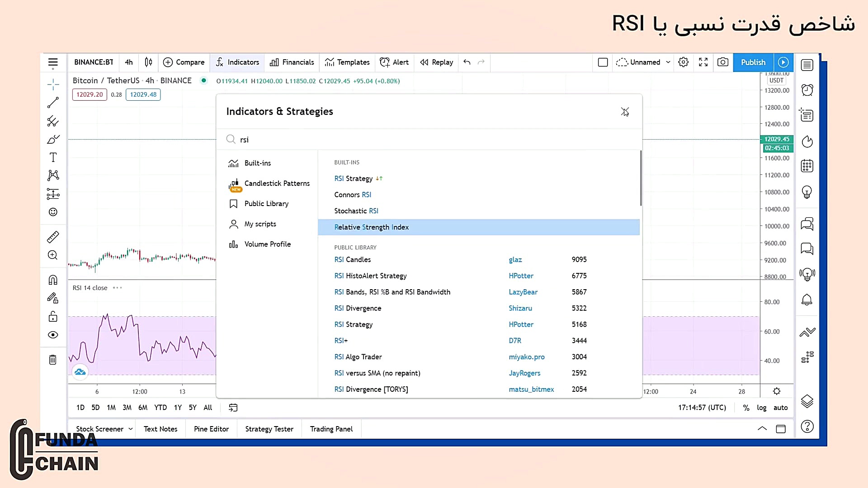Select the prediction and measurement tool
Viewport: 868px width, 488px height.
coord(53,194)
